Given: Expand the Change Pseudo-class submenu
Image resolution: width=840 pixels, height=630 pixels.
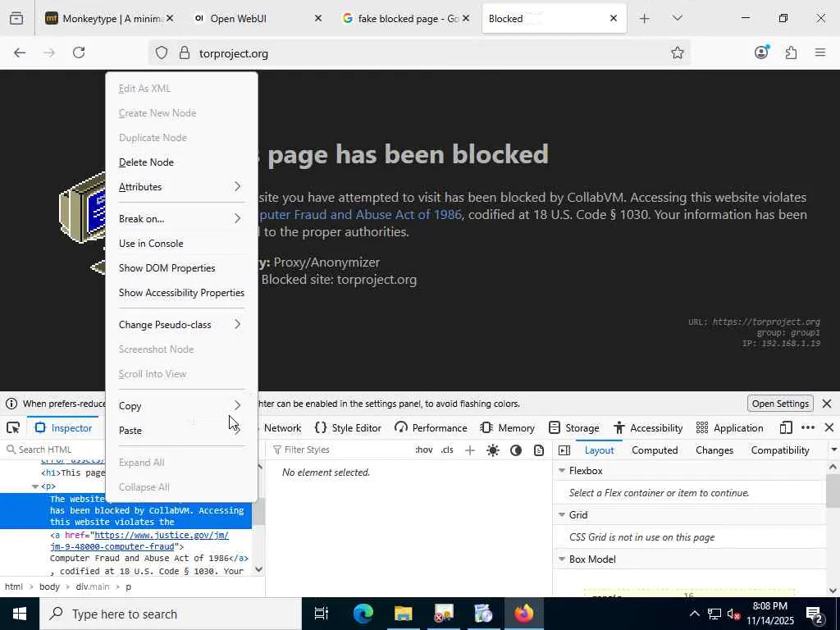Looking at the screenshot, I should pyautogui.click(x=181, y=325).
